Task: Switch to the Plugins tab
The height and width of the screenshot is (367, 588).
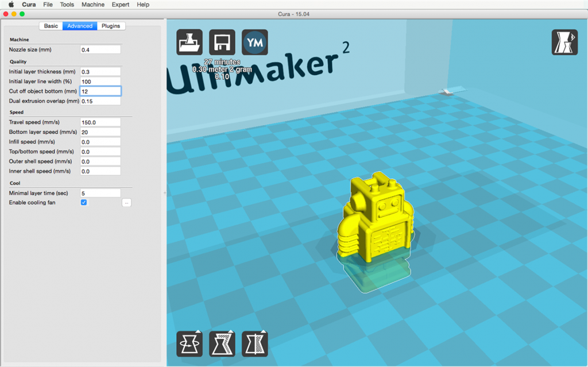Action: pyautogui.click(x=111, y=26)
